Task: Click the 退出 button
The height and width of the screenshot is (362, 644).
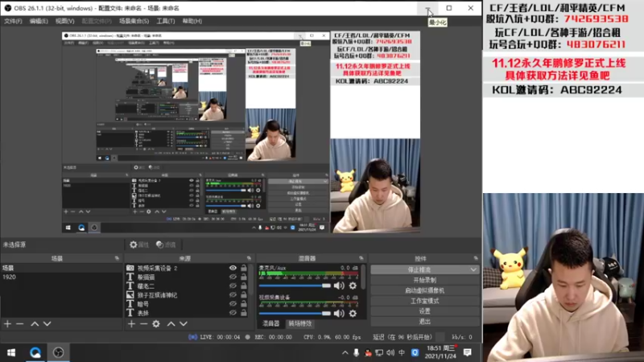Action: (x=425, y=321)
